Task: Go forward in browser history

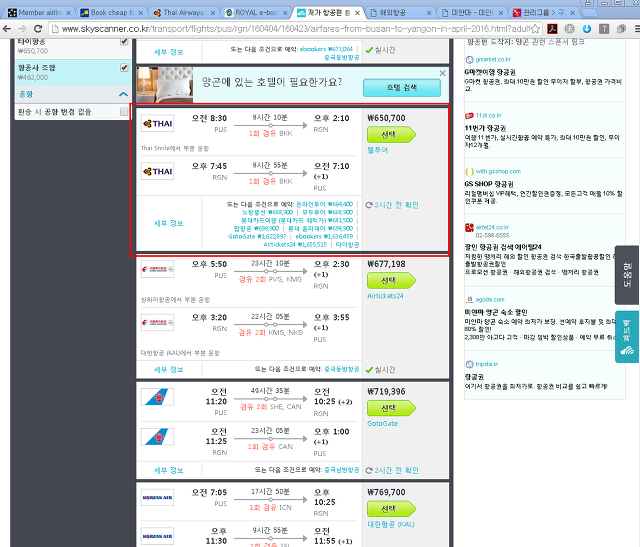Action: [22, 29]
